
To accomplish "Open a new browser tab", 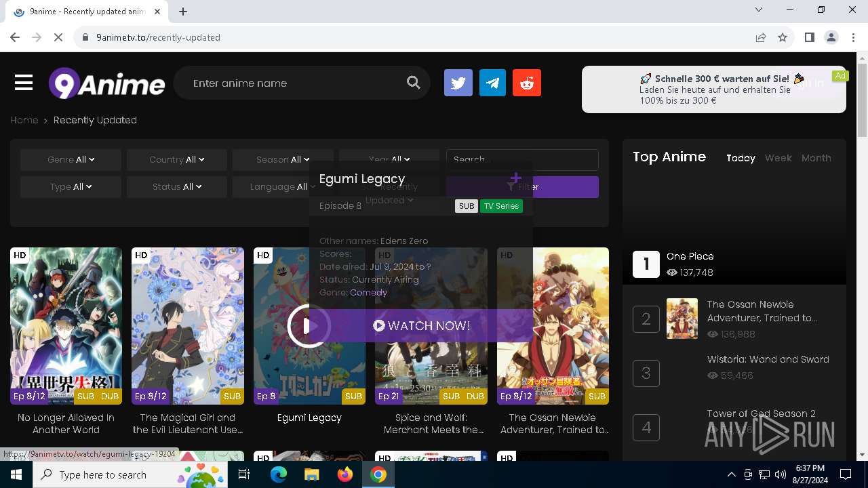I will point(183,11).
